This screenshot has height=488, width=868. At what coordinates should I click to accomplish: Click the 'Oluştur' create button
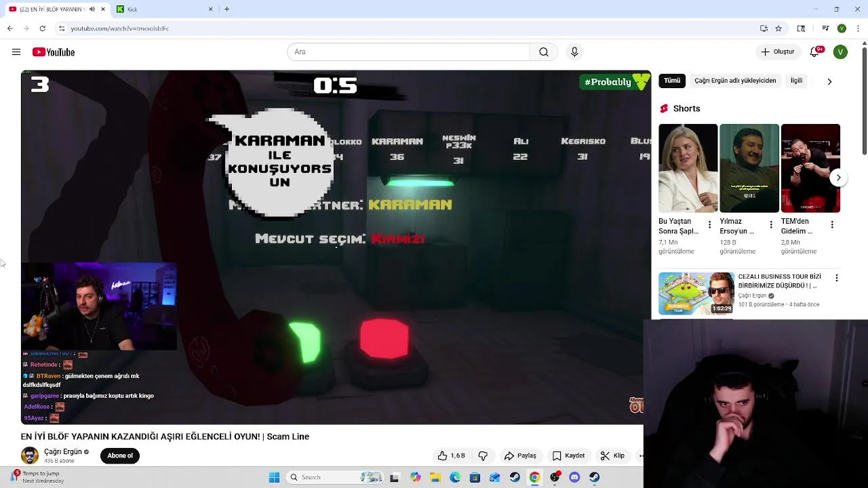[x=777, y=52]
